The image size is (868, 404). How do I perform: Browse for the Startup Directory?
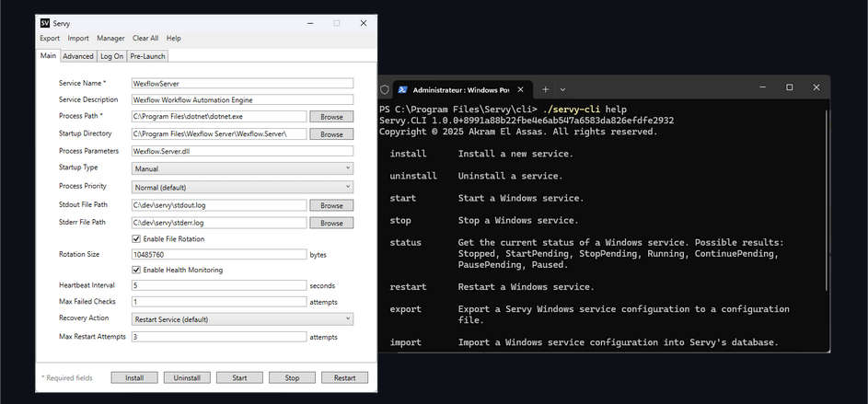pyautogui.click(x=331, y=134)
